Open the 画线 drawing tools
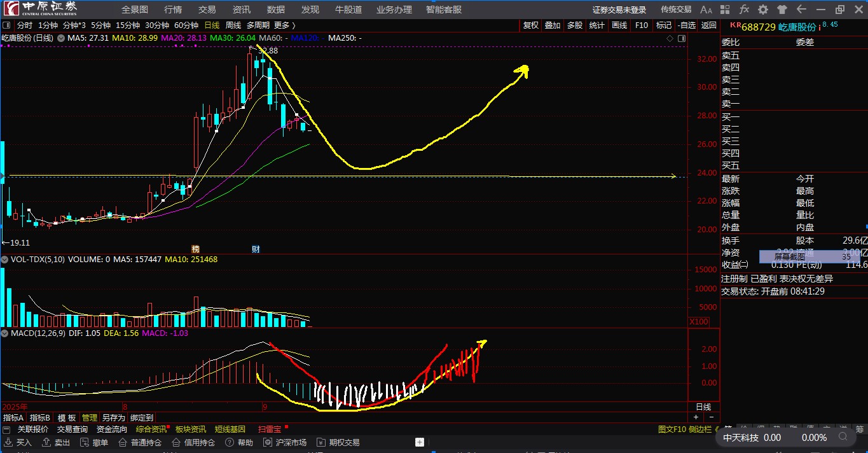The height and width of the screenshot is (453, 868). pos(619,25)
